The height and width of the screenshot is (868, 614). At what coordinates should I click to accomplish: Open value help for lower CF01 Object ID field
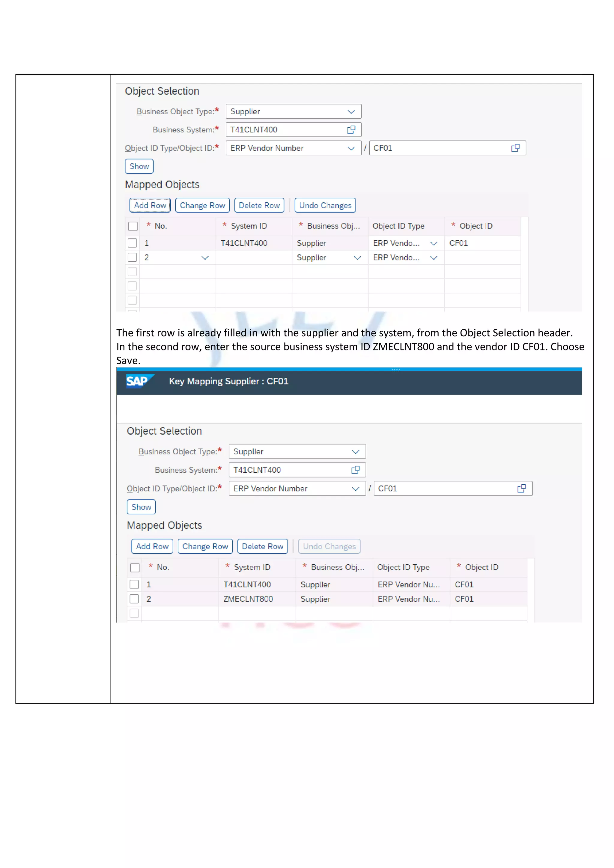(x=521, y=489)
